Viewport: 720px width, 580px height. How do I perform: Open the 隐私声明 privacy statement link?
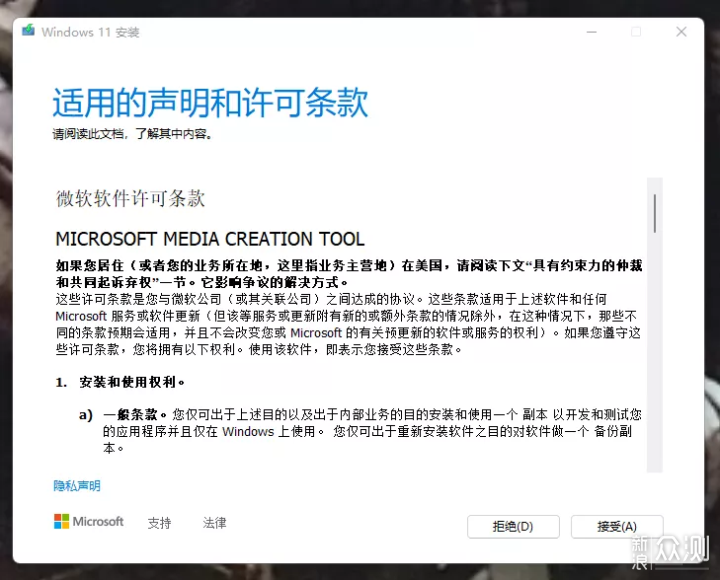[x=77, y=485]
